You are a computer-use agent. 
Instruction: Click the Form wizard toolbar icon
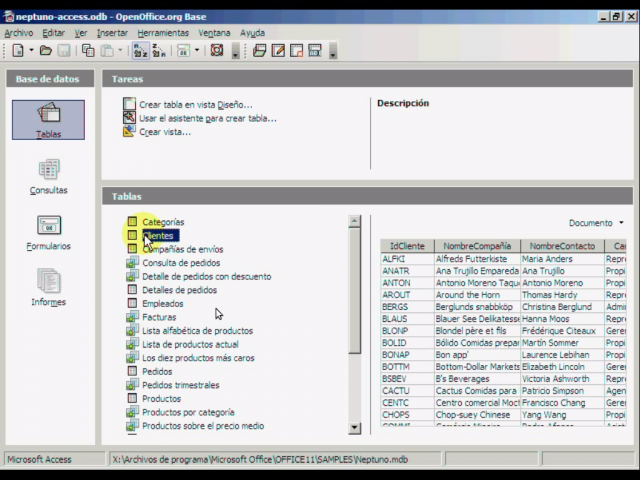183,51
